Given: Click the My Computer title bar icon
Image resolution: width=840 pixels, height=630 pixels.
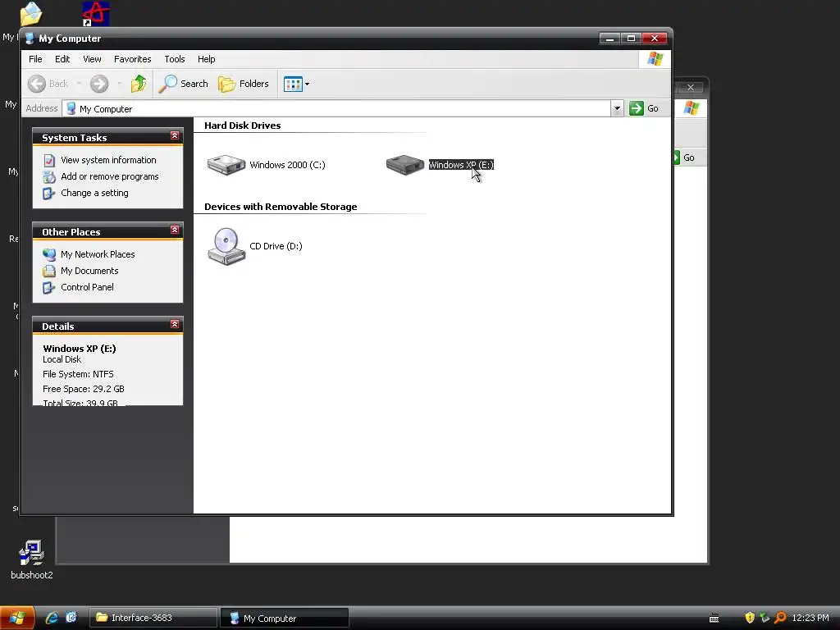Looking at the screenshot, I should (x=30, y=39).
